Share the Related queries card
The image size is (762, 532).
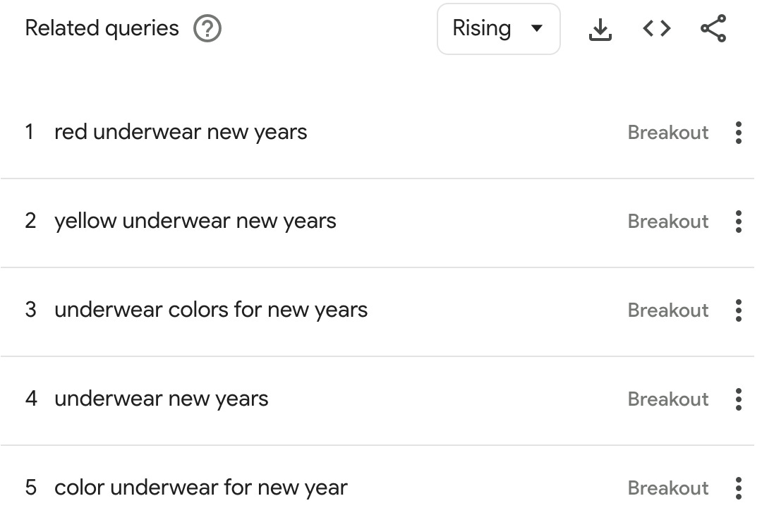[713, 29]
